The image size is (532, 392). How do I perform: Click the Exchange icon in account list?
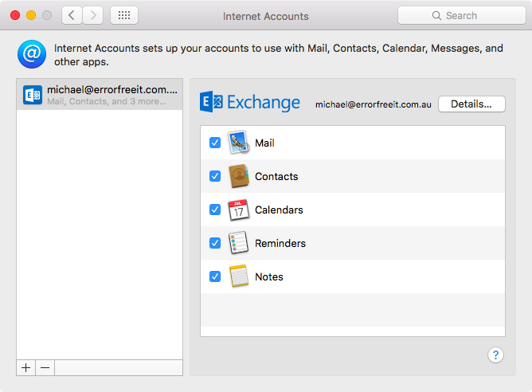pos(33,95)
